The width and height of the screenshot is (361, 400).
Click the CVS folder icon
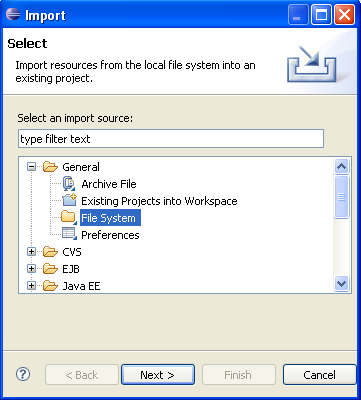click(x=50, y=252)
